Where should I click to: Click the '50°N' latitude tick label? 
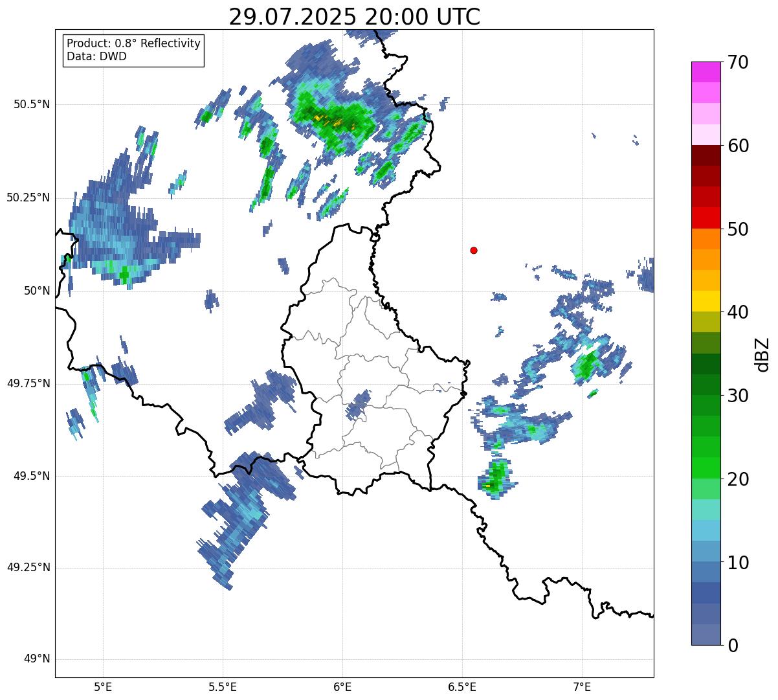37,291
